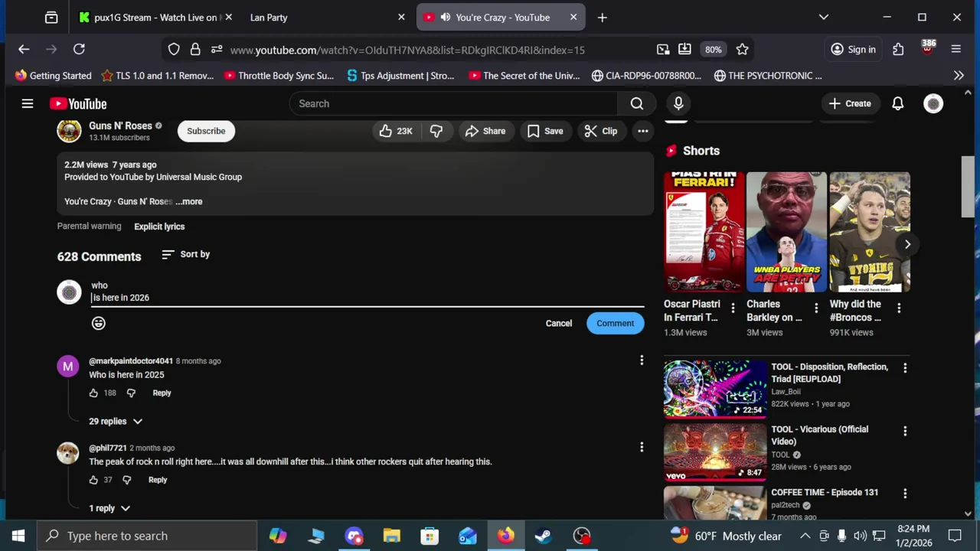Open options menu for phil7721 comment
Screen dimensions: 980x551
(x=642, y=447)
